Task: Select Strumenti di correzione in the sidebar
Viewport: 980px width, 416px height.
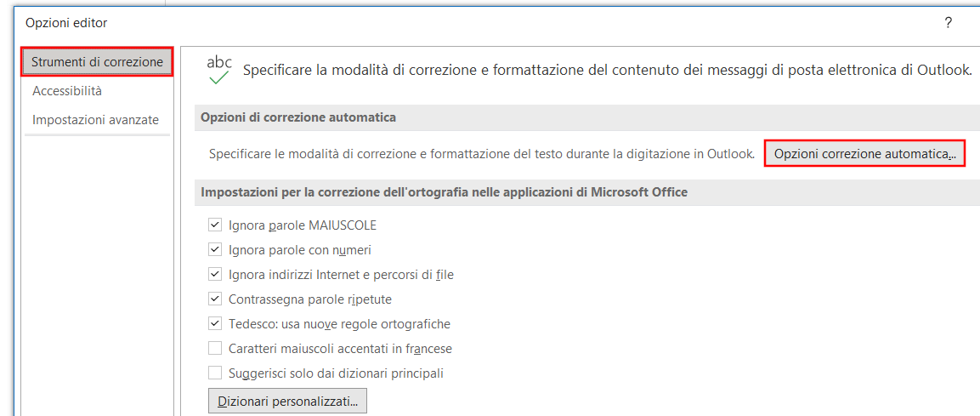Action: tap(97, 62)
